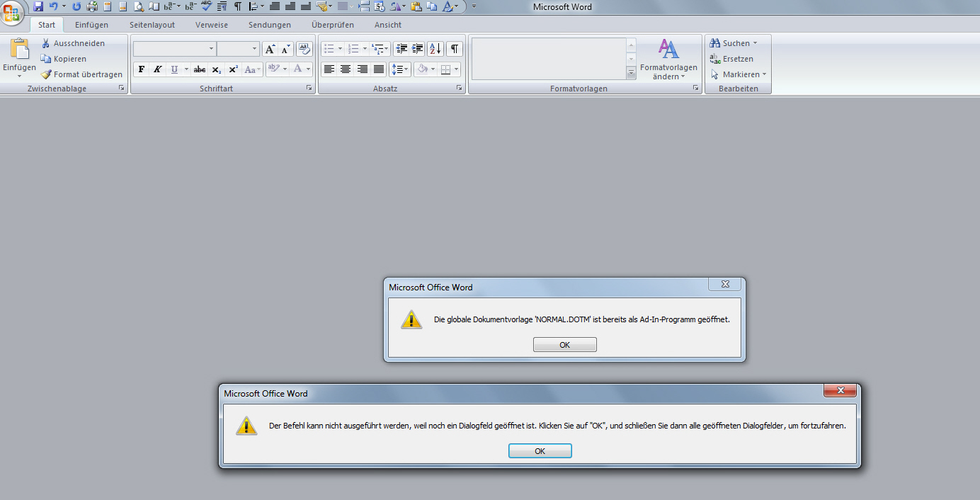Open the Schriftart dialog launcher

pyautogui.click(x=309, y=89)
